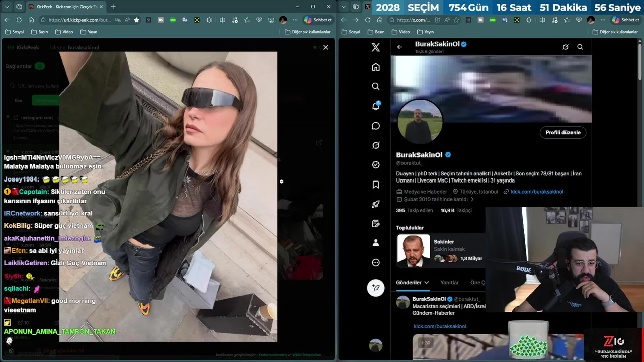Open Browser essentials heart icon left browser
The width and height of the screenshot is (644, 362).
click(x=259, y=20)
